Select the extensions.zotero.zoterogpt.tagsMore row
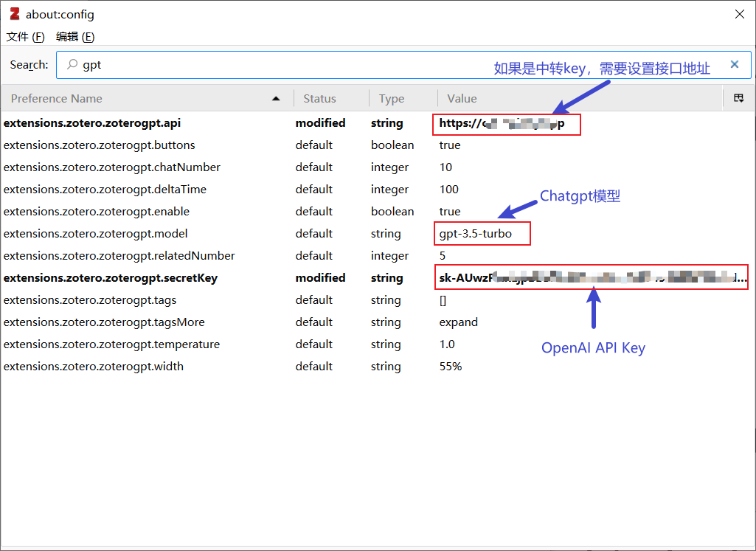 click(378, 322)
